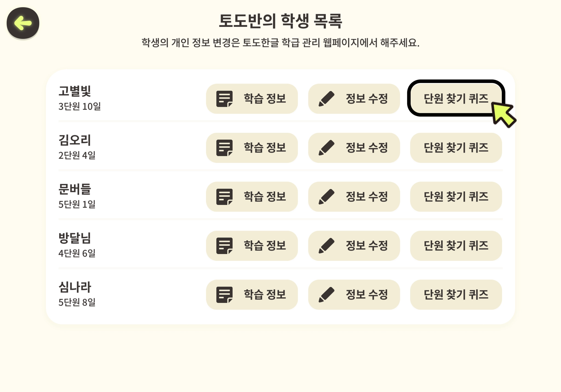This screenshot has height=392, width=561.
Task: Click 심나라's progress text 5단원 8일
Action: point(77,302)
